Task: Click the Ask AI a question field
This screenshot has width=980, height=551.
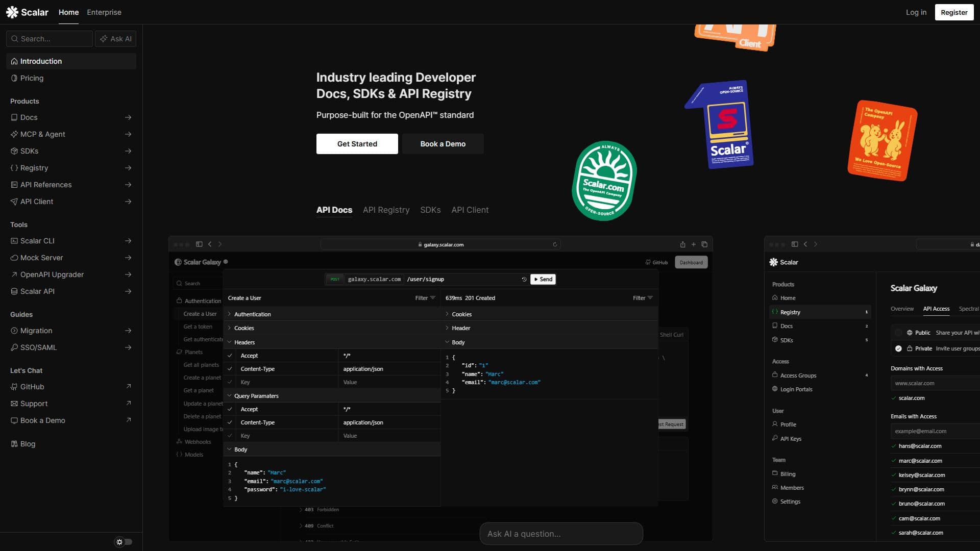Action: tap(561, 534)
